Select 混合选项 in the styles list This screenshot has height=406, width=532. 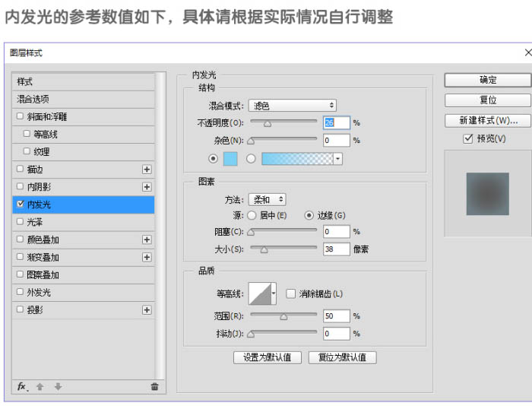[83, 99]
